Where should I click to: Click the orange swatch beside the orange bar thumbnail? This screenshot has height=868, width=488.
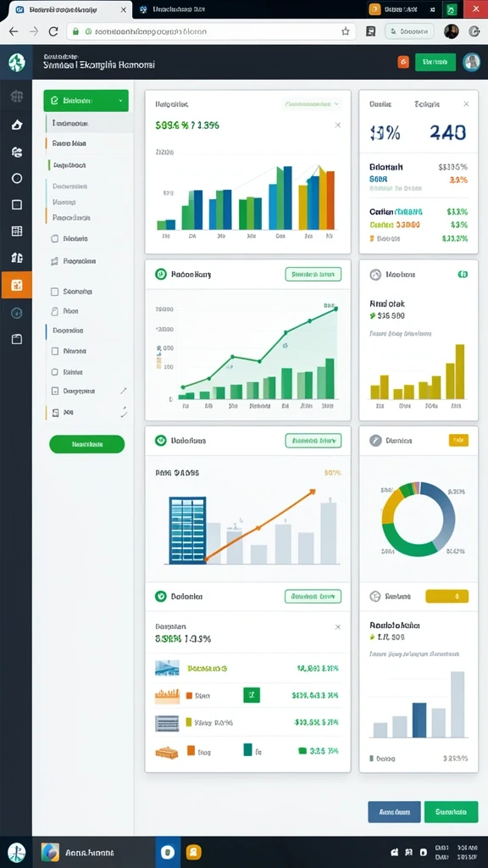pos(189,695)
